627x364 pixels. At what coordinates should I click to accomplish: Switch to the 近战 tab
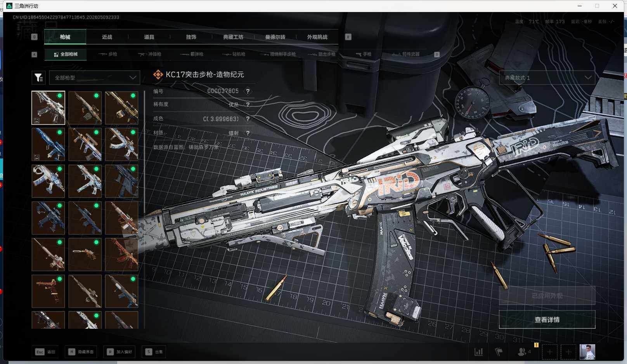(107, 37)
